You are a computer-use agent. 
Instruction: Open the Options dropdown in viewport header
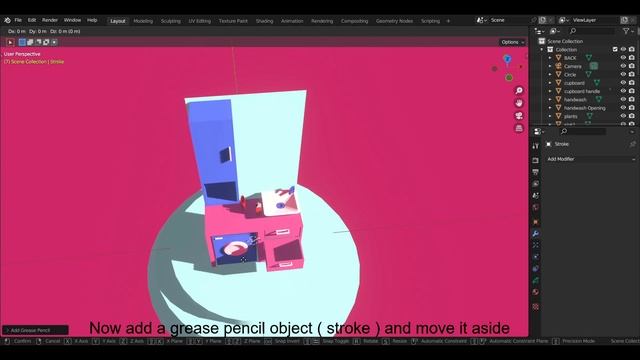click(x=513, y=42)
